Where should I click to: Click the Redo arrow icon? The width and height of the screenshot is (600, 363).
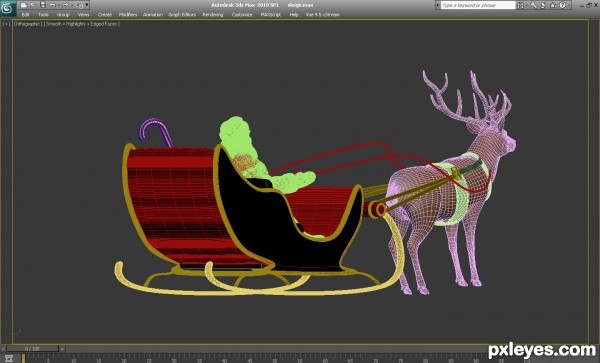[65, 5]
